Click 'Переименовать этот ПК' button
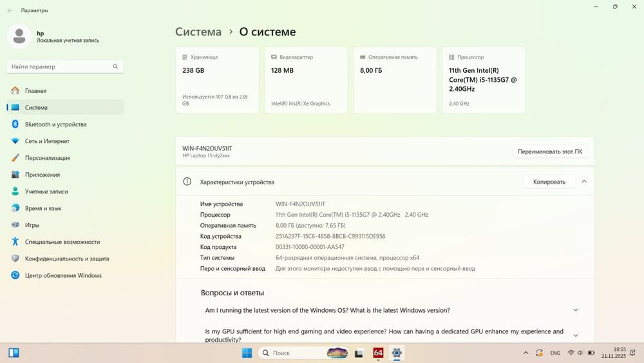644x363 pixels. click(x=550, y=152)
